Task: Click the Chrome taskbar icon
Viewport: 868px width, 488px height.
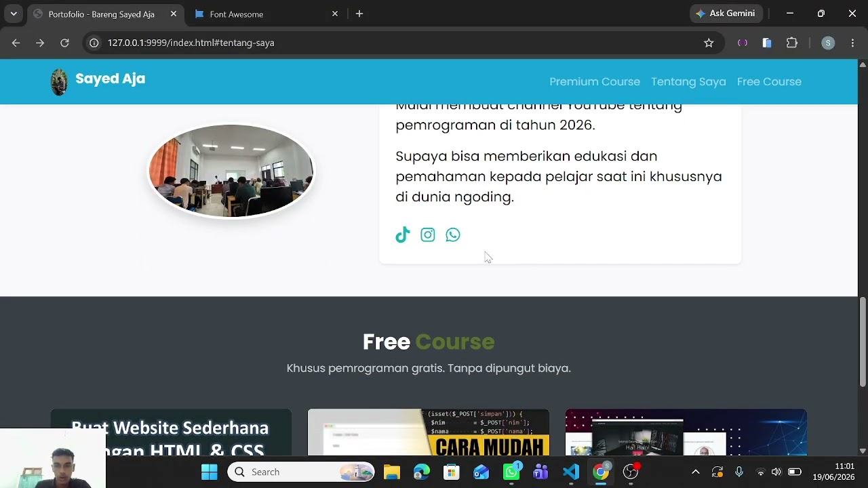Action: pyautogui.click(x=601, y=472)
